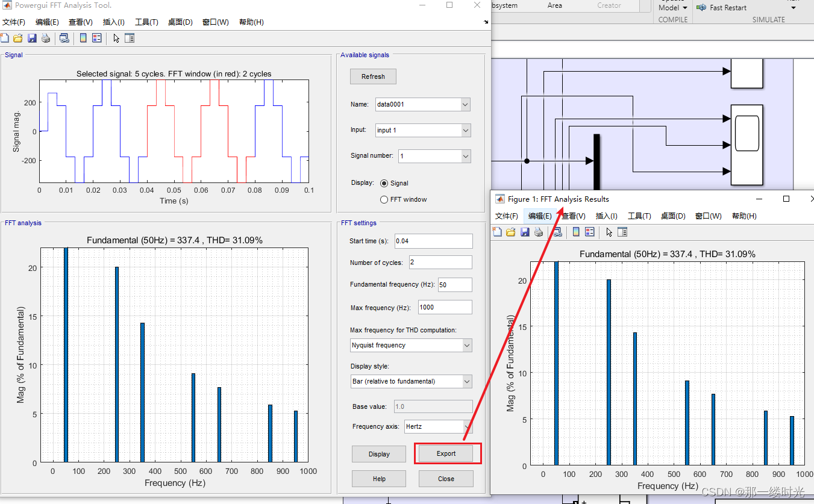Viewport: 814px width, 504px height.
Task: Click the Area item in Simulink toolstrip
Action: tap(555, 5)
